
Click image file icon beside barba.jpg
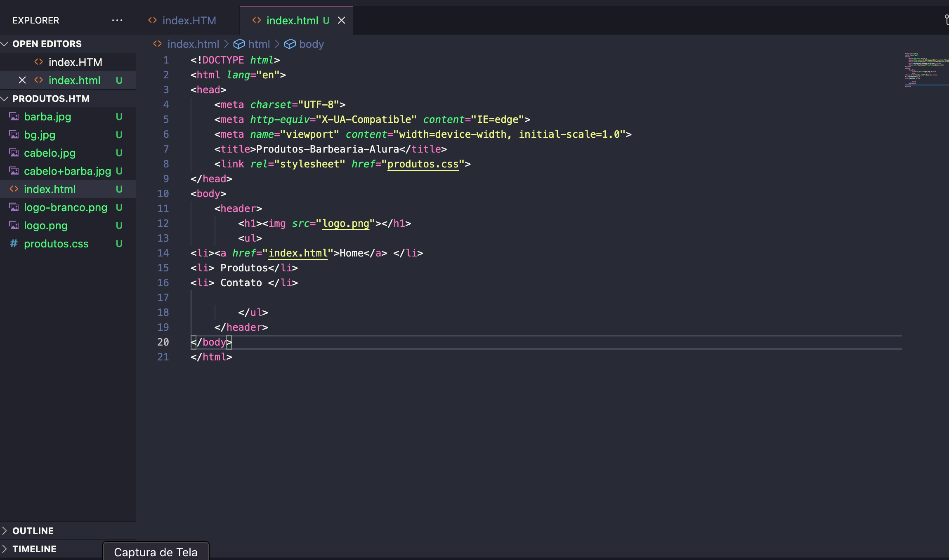(x=14, y=117)
